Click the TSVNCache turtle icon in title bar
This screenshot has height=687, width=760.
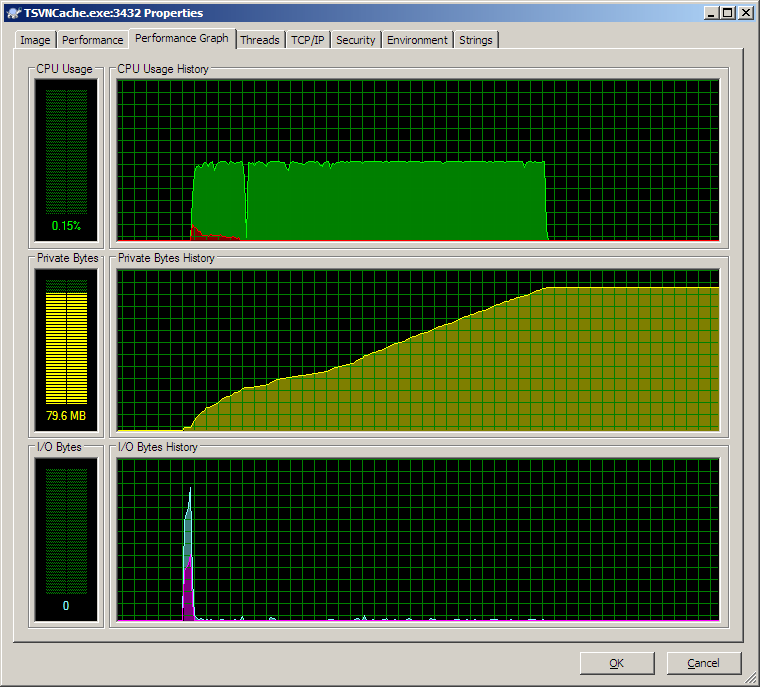click(14, 13)
